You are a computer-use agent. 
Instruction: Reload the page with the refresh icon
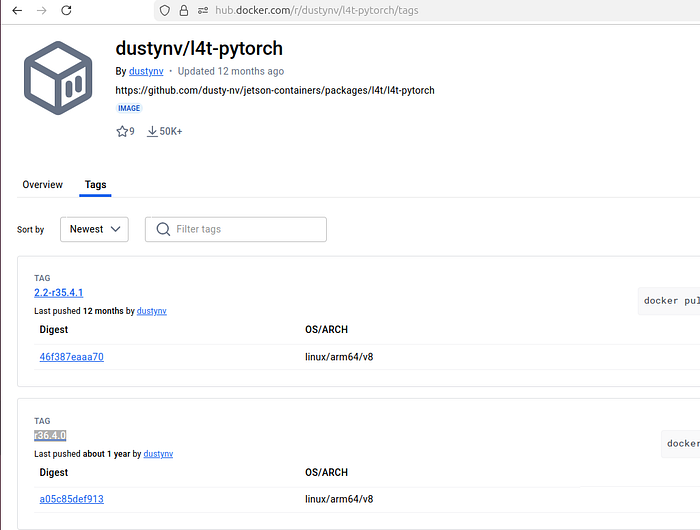pos(66,10)
